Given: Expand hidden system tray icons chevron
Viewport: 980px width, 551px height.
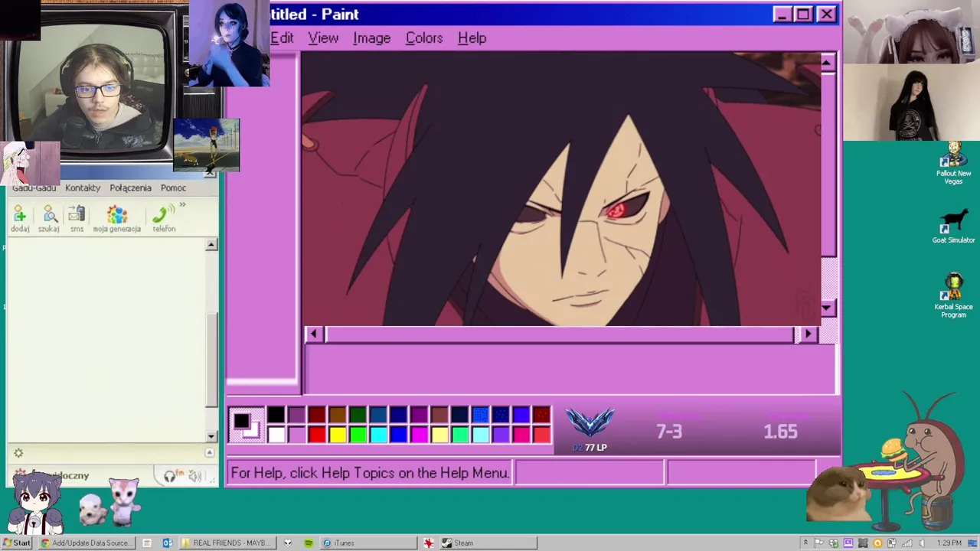Looking at the screenshot, I should point(805,543).
